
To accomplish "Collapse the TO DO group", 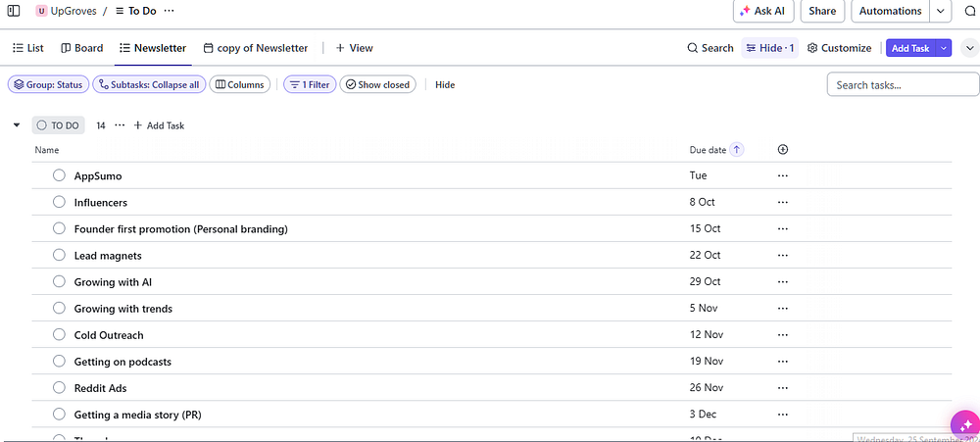I will 17,125.
